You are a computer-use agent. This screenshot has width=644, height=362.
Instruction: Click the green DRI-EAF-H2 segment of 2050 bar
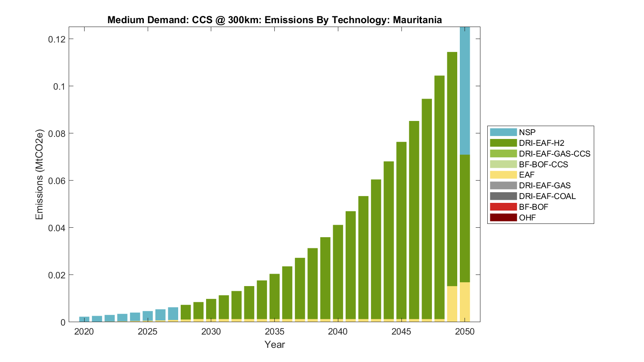point(465,218)
